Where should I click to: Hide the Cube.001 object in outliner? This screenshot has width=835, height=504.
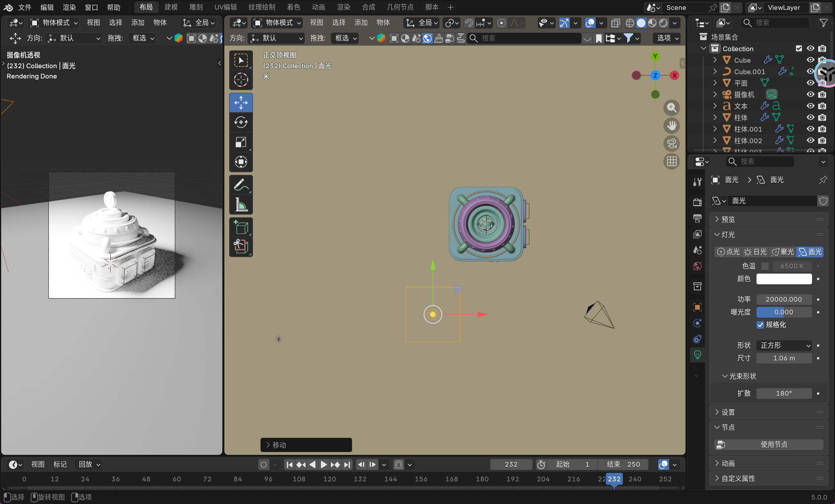(x=810, y=71)
